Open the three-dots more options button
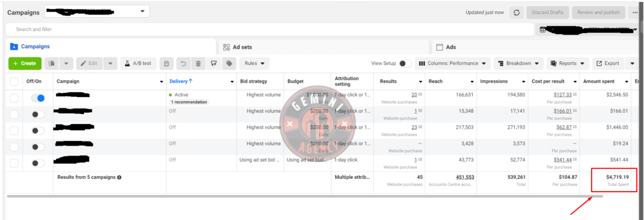644x220 pixels. (x=635, y=12)
